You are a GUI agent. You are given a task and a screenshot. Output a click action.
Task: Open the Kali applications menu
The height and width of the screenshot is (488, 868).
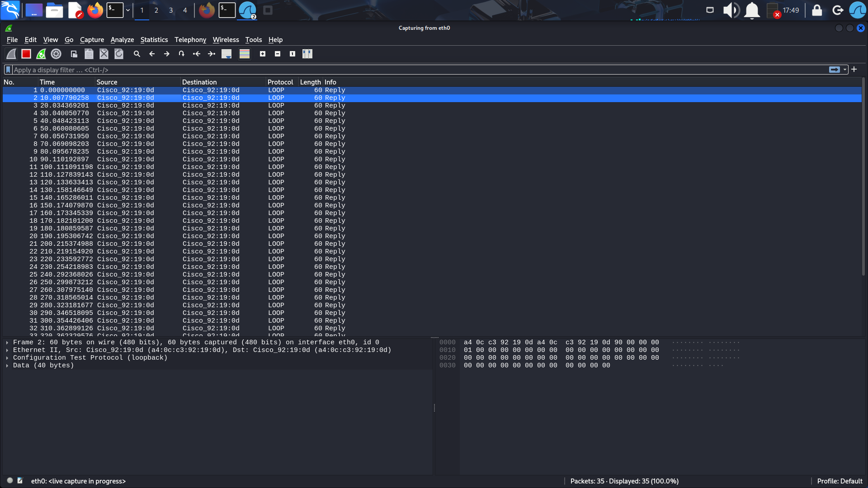(x=10, y=10)
